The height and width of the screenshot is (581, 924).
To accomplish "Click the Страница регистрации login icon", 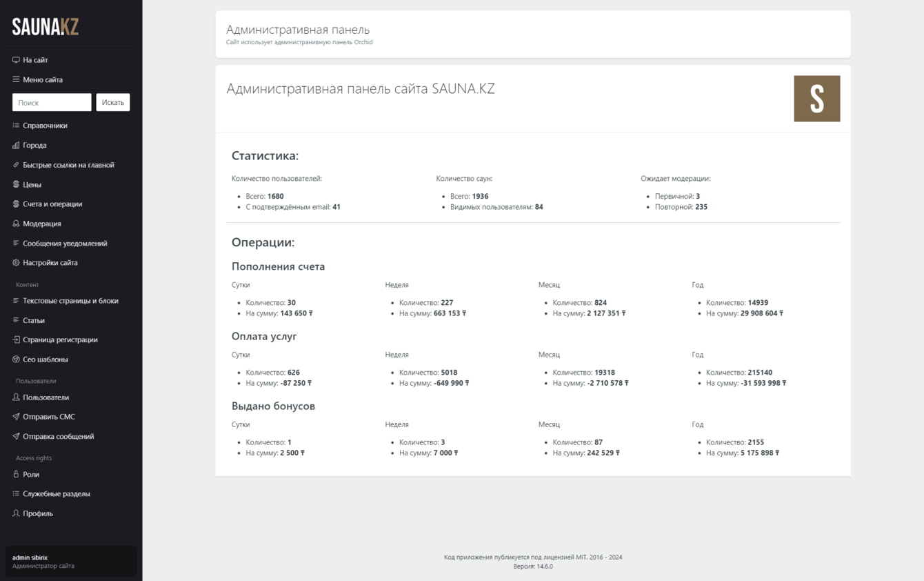I will (x=16, y=339).
